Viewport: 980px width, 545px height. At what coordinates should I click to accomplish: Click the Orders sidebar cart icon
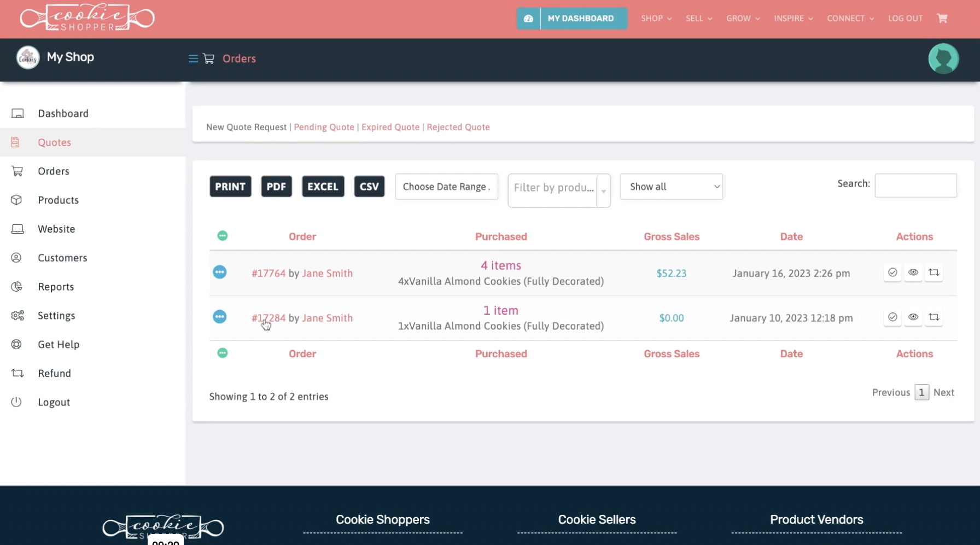click(17, 171)
